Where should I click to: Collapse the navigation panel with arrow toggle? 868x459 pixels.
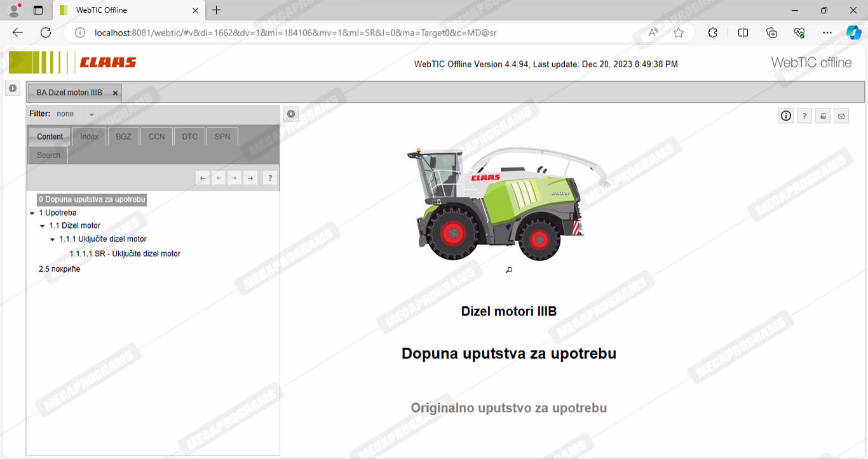pyautogui.click(x=291, y=114)
